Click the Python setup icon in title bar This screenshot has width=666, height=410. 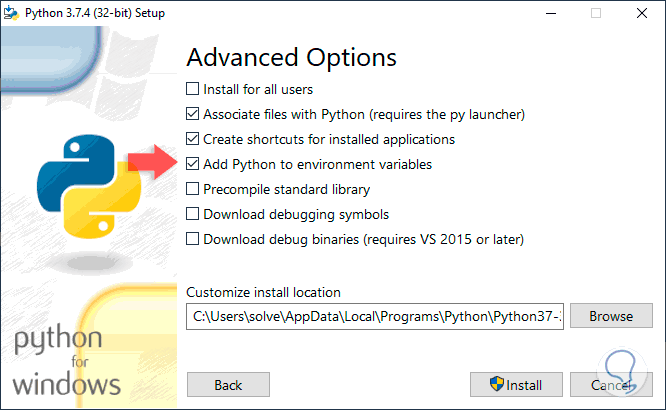tap(12, 13)
